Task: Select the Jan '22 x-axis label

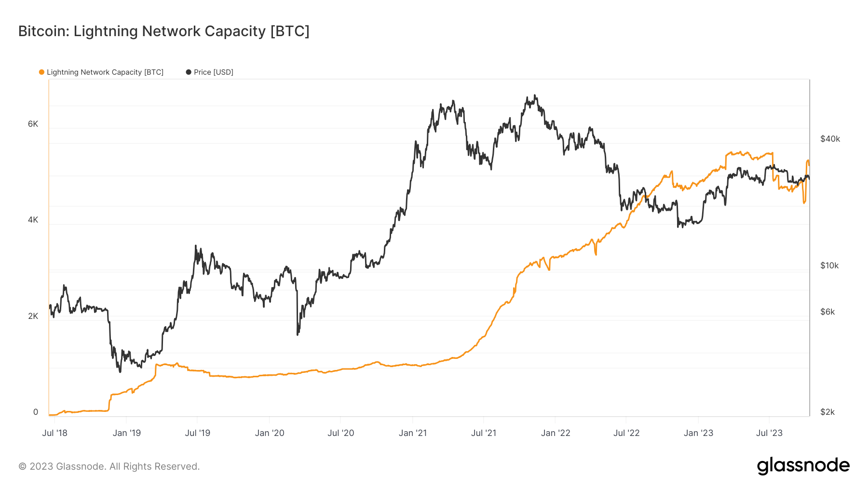Action: [556, 433]
